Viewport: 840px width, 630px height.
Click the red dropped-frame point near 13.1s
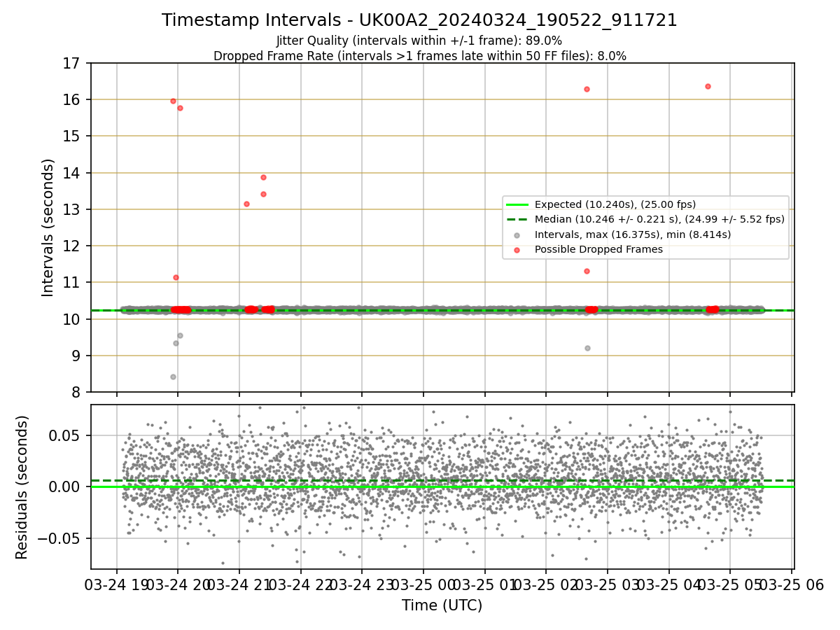(246, 204)
